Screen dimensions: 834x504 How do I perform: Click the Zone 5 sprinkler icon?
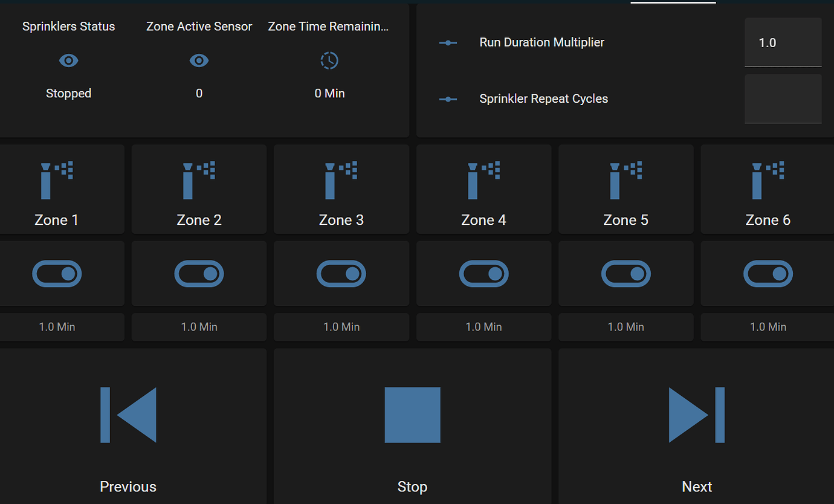625,180
